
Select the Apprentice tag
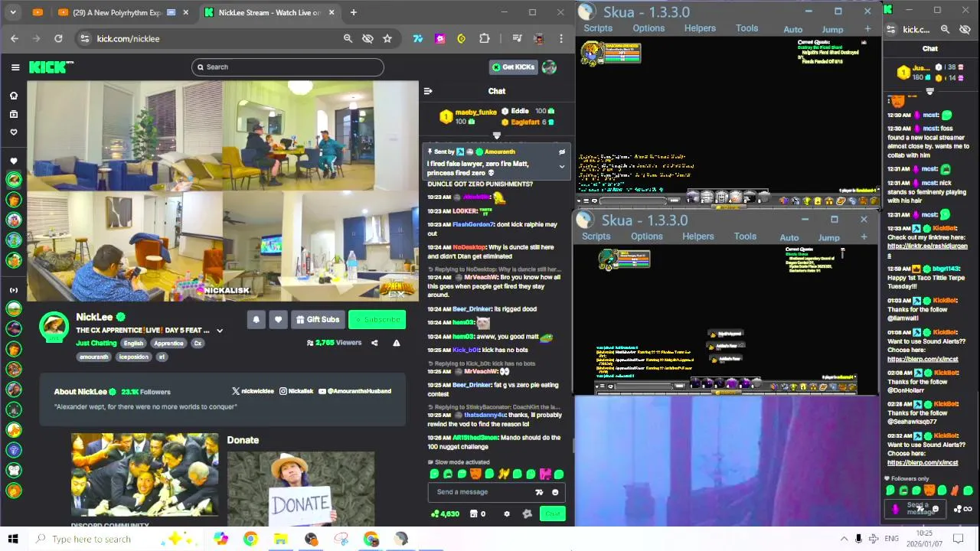tap(168, 344)
